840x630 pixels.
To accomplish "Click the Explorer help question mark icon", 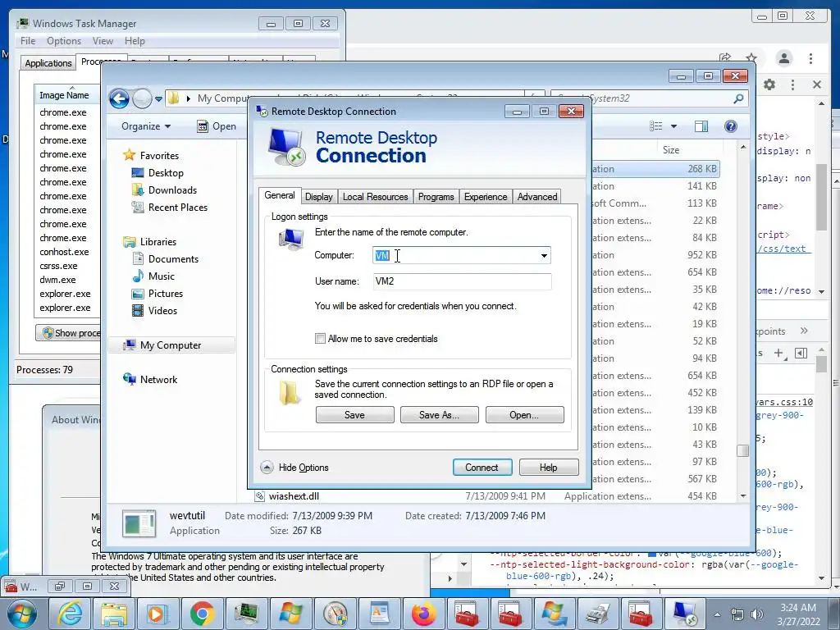I will [731, 126].
